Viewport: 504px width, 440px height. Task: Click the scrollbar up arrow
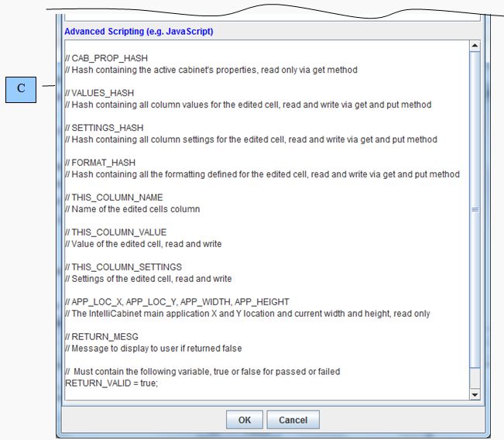coord(475,46)
